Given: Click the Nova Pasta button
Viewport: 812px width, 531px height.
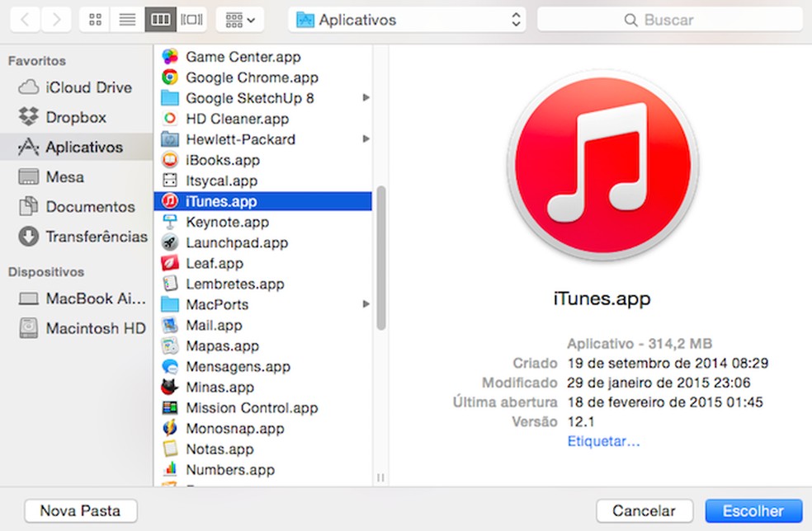Looking at the screenshot, I should tap(81, 511).
